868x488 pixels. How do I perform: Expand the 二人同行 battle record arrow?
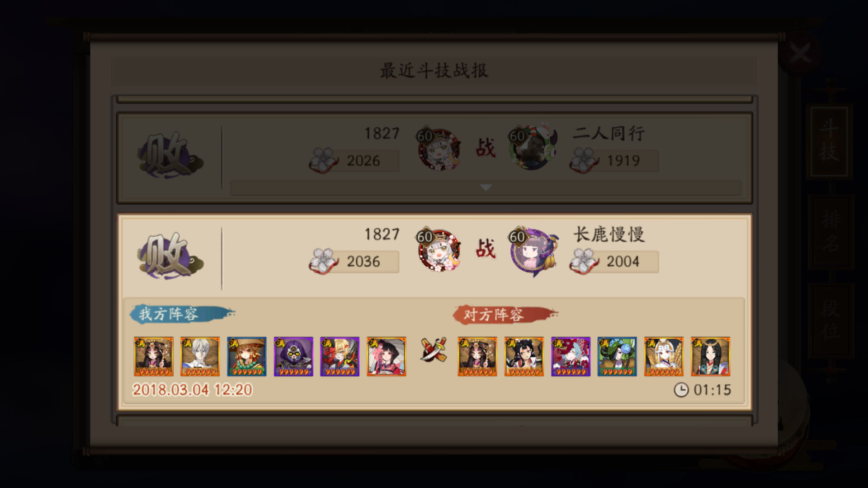[486, 188]
